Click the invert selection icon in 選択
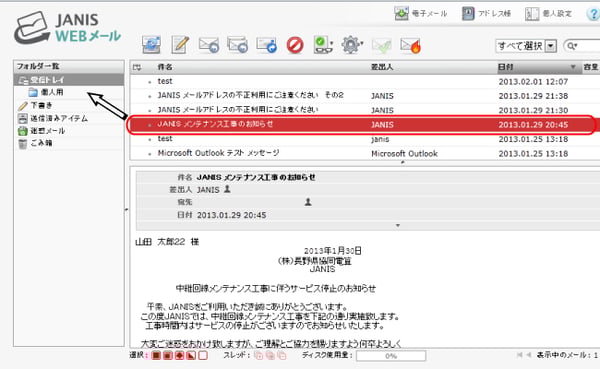 click(x=191, y=356)
